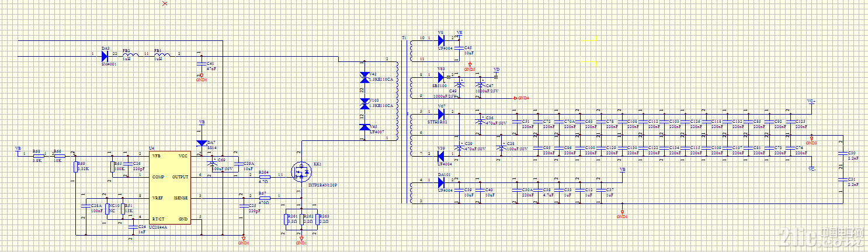
Task: Select the V59 UF4004 diode
Action: [x=441, y=155]
